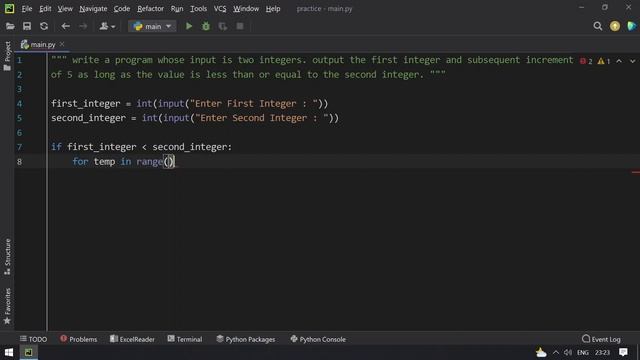
Task: Open the Problems tool window
Action: [78, 339]
